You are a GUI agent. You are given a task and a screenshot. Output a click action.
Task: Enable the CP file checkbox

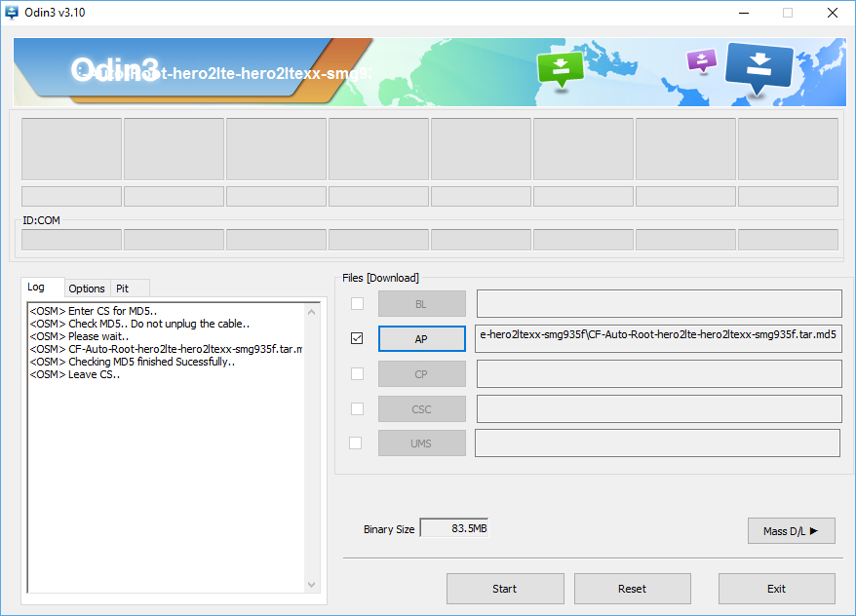356,374
